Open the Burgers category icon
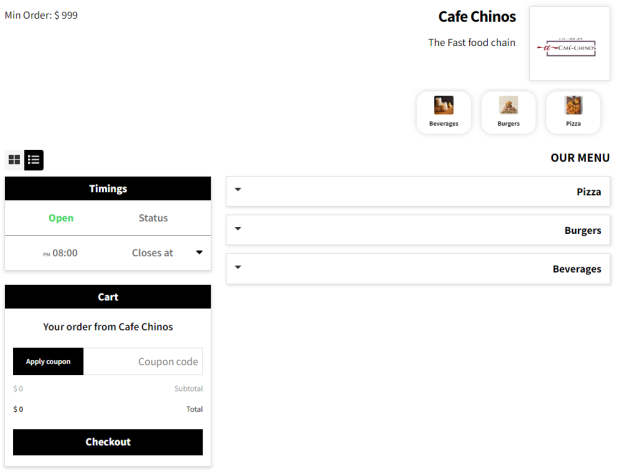 click(508, 111)
